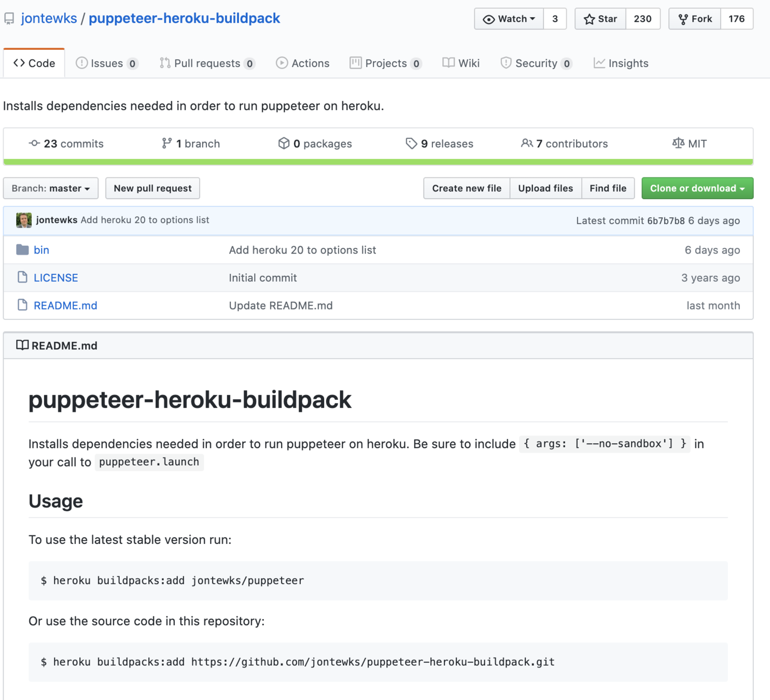Open 'Initial commit' message link
Screen dimensions: 770x700
click(x=263, y=278)
